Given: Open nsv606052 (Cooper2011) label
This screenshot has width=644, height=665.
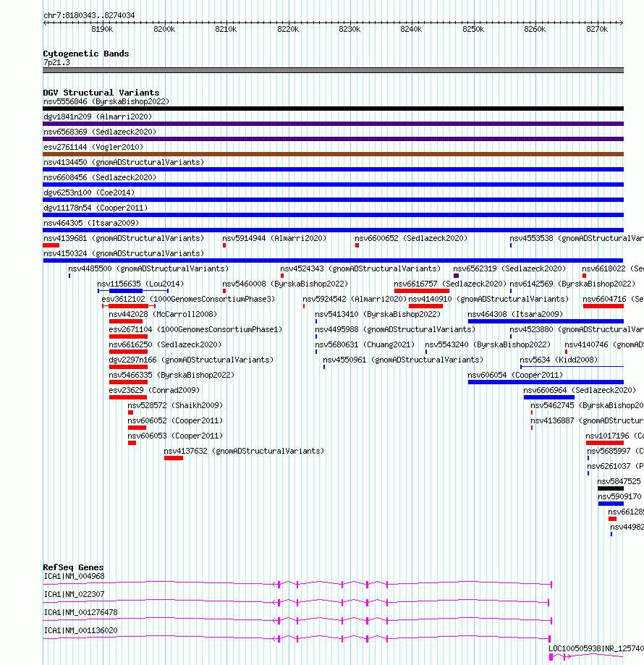Looking at the screenshot, I should pyautogui.click(x=175, y=422).
